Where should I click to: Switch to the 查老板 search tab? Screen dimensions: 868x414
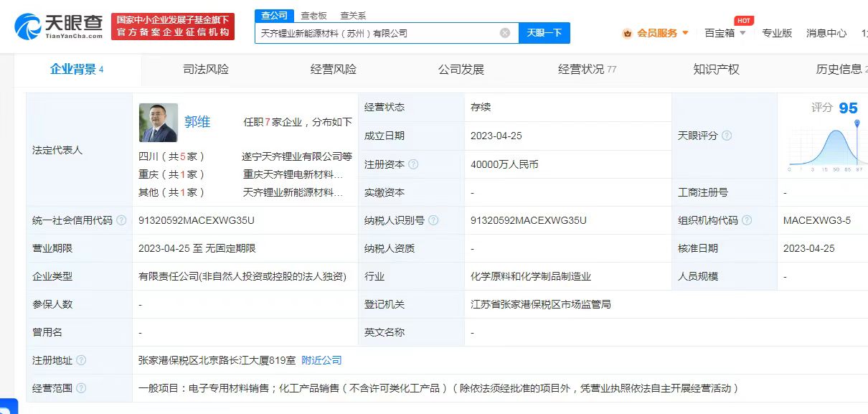[313, 15]
